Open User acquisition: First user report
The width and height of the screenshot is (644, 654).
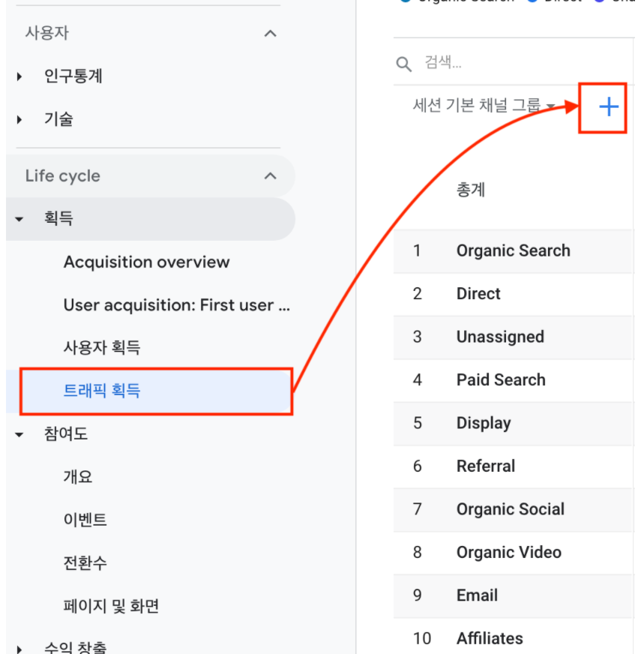pos(177,305)
